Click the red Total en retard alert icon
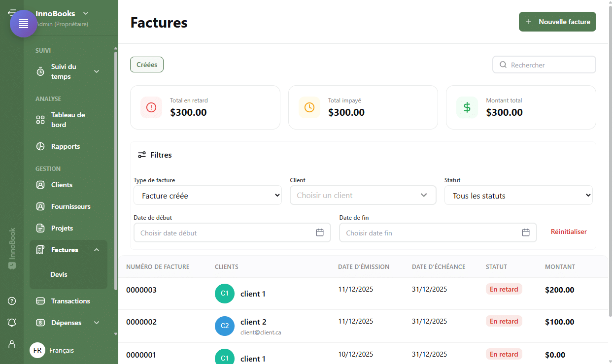The width and height of the screenshot is (613, 364). click(x=151, y=107)
